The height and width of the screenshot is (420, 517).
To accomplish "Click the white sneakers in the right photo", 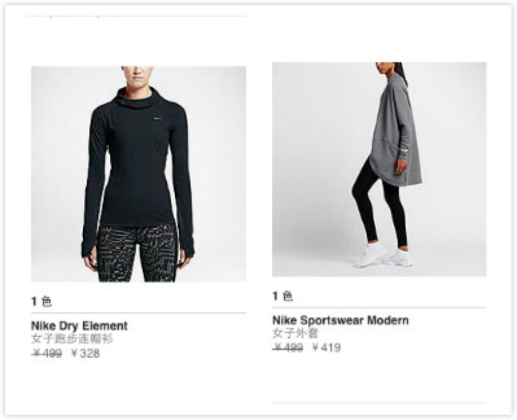I will (x=384, y=256).
